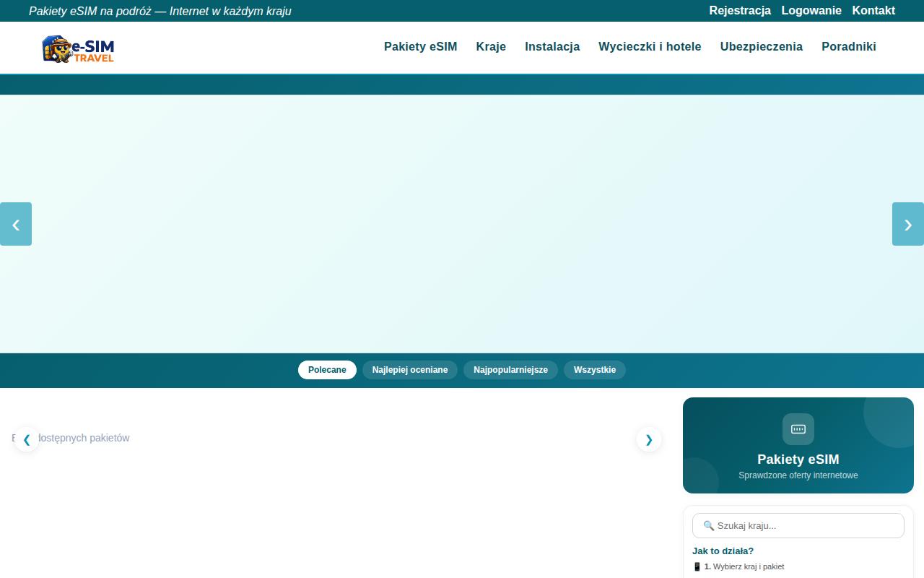This screenshot has height=578, width=924.
Task: Select Pakiety eSIM in the navigation bar
Action: pos(420,46)
